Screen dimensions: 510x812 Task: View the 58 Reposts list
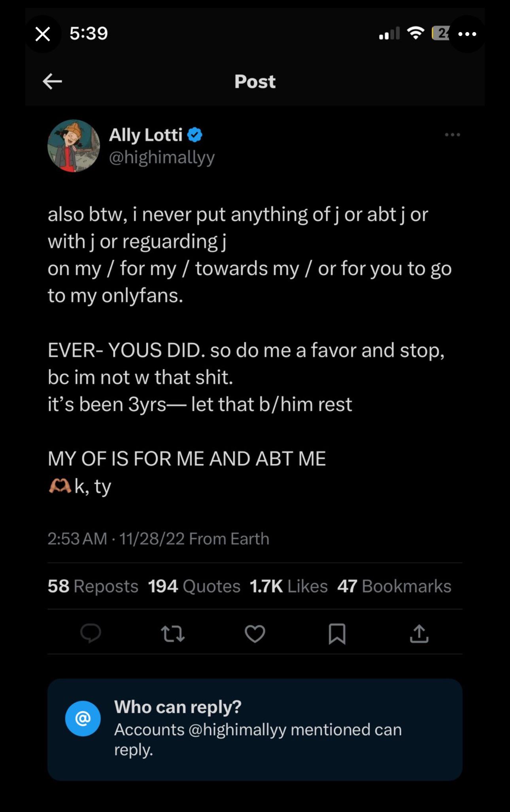coord(93,586)
